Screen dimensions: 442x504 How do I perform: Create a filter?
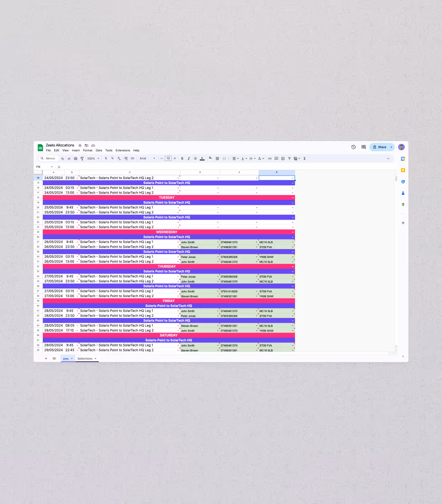[x=289, y=158]
